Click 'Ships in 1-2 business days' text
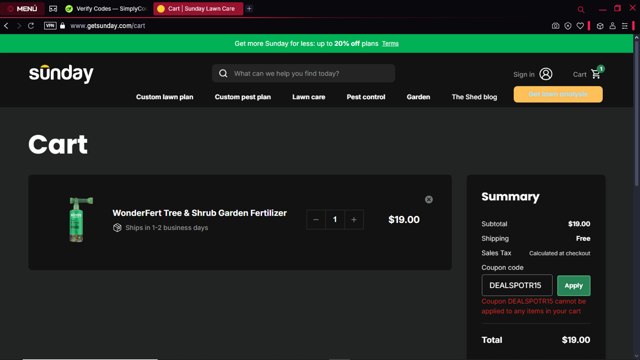 click(167, 228)
